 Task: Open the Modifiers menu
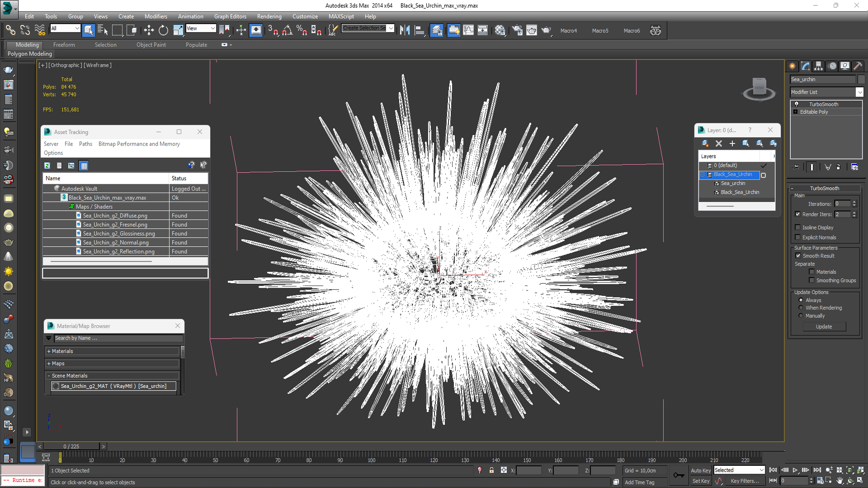tap(156, 16)
